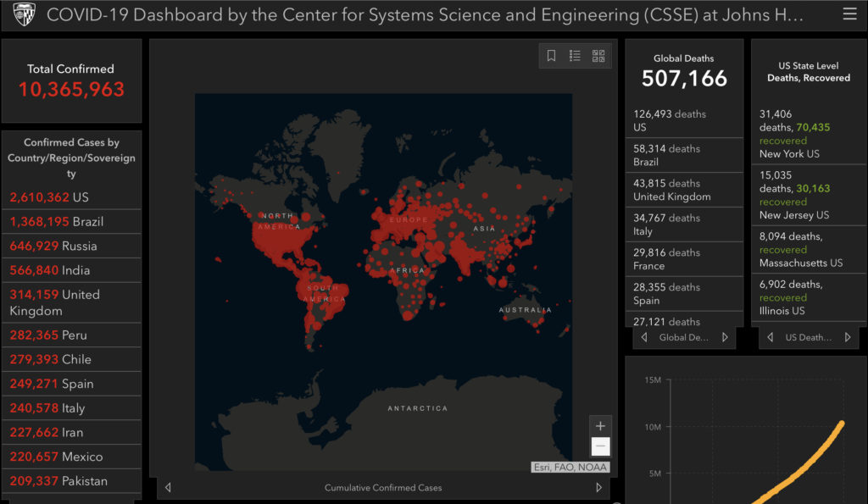
Task: Select India with 566,840 confirmed cases
Action: (x=71, y=270)
